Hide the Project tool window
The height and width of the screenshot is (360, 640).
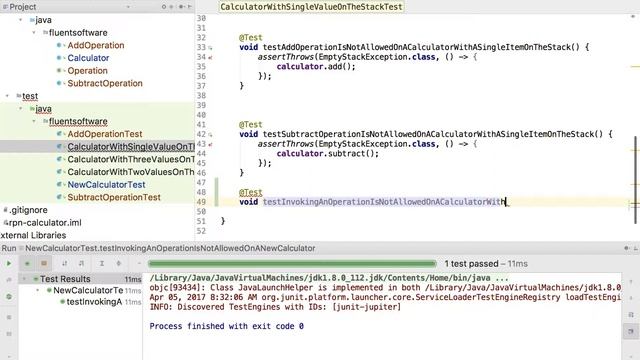[189, 7]
